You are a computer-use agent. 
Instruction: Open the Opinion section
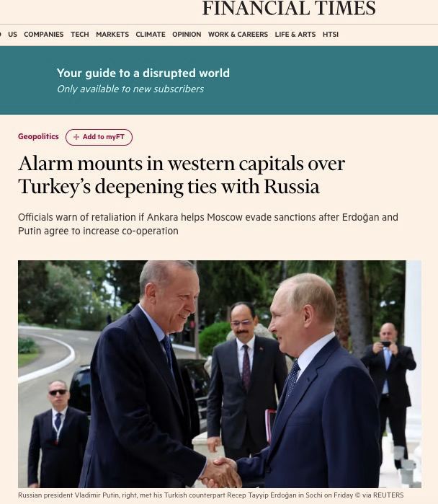pyautogui.click(x=187, y=35)
